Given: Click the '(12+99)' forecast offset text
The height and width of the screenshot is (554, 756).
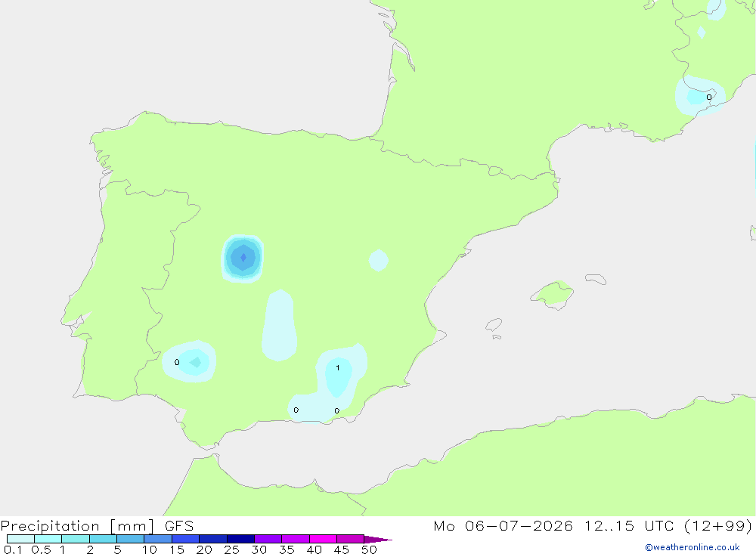Looking at the screenshot, I should 718,525.
